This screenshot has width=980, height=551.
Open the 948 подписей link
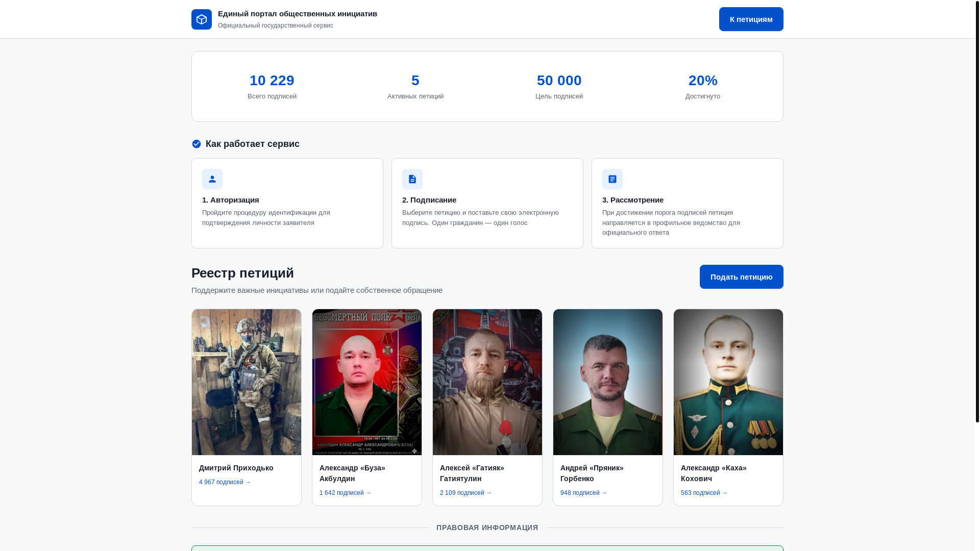pyautogui.click(x=584, y=493)
